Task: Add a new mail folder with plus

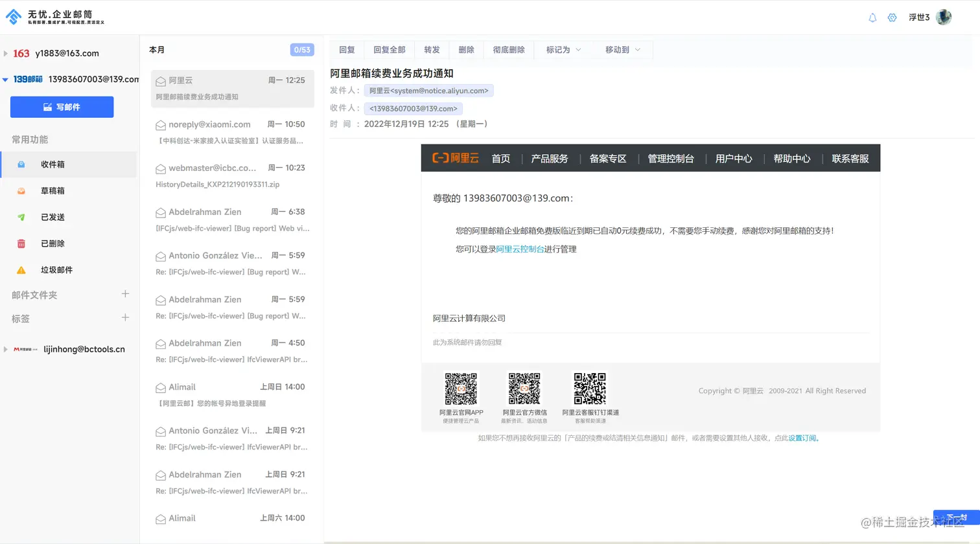Action: pos(125,294)
